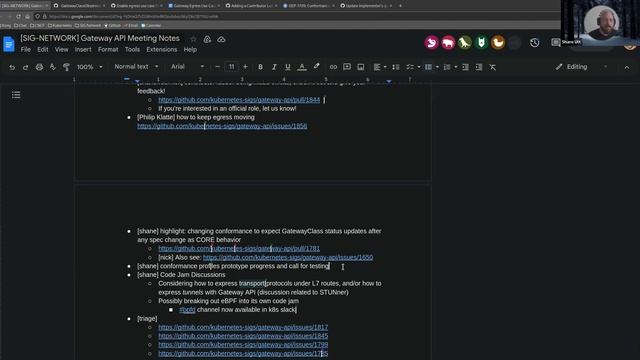Open the Github bookmark in bookmarks bar
640x360 pixels.
(113, 25)
